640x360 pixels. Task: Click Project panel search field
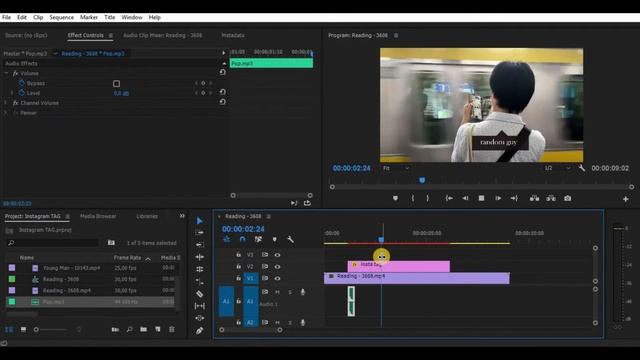53,243
